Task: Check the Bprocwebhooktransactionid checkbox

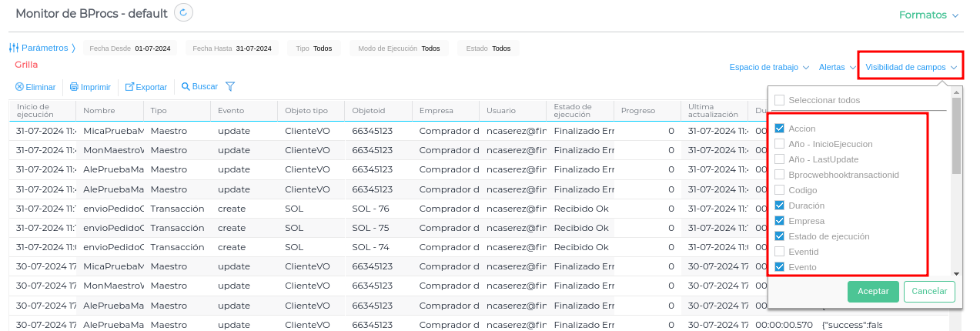Action: coord(780,175)
